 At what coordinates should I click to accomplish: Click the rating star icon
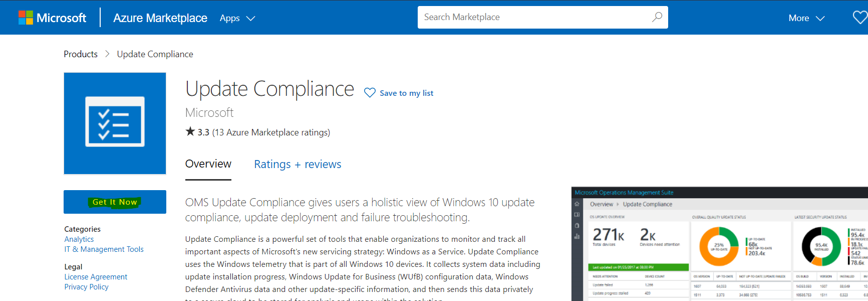[x=190, y=131]
